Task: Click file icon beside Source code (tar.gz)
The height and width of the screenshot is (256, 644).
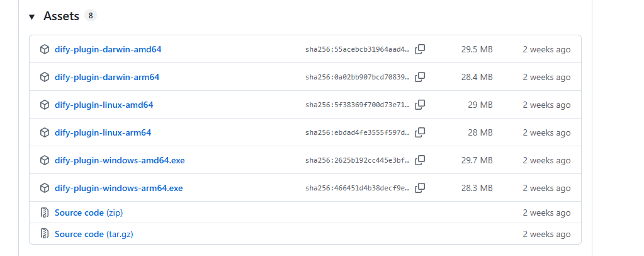Action: click(x=45, y=234)
